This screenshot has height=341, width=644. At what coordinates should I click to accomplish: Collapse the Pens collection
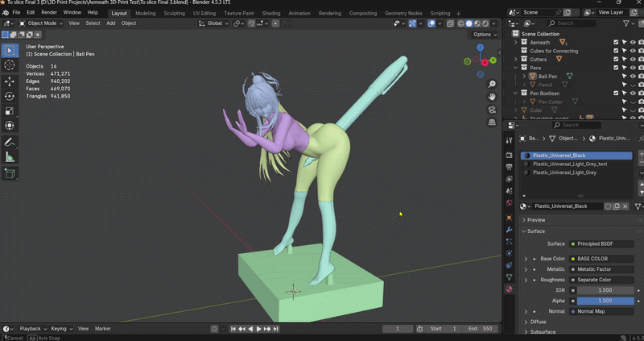pyautogui.click(x=516, y=68)
